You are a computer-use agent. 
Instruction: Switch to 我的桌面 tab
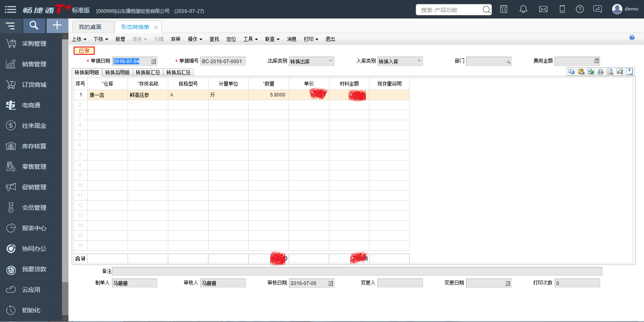click(x=90, y=27)
